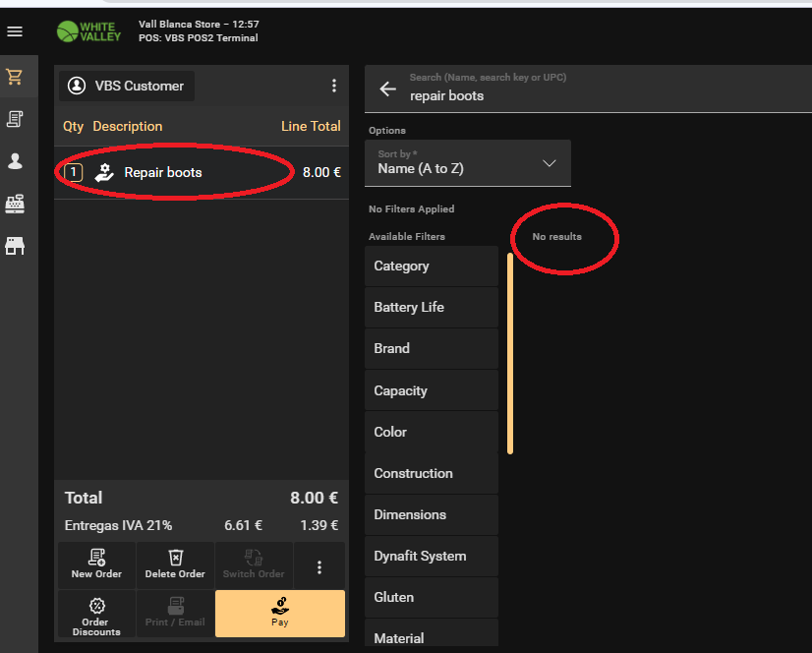Click the New Order button
Screen dimensions: 812x653
[x=96, y=564]
